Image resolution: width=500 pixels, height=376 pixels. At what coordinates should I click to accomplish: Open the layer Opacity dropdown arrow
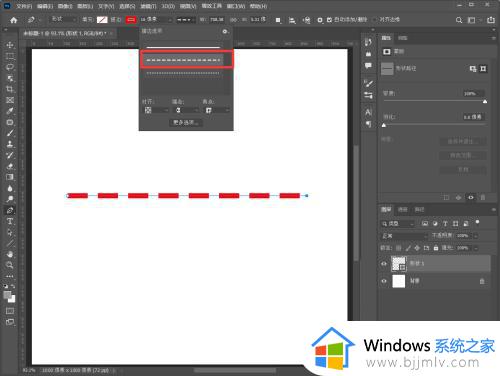click(x=476, y=236)
